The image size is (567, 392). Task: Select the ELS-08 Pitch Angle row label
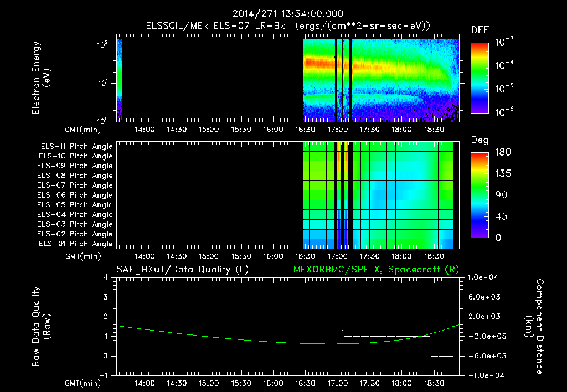tap(75, 176)
